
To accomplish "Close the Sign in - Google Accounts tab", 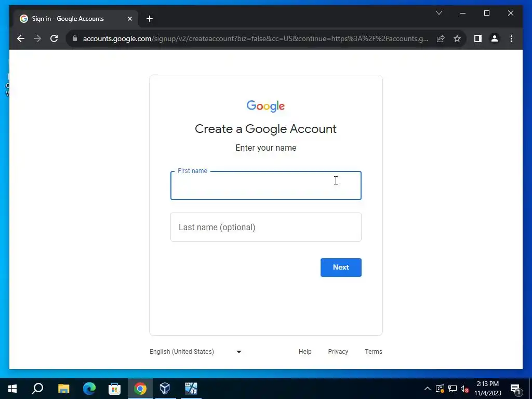I will pos(129,19).
